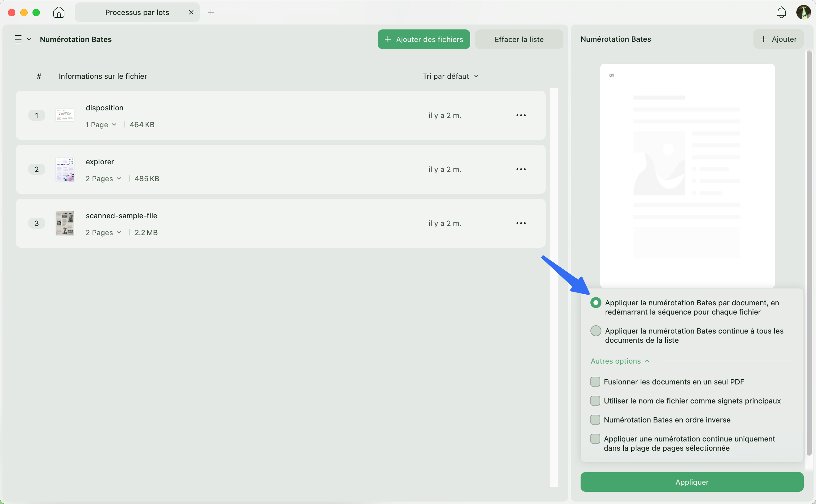Click row number 3 badge
Viewport: 816px width, 504px height.
[37, 223]
